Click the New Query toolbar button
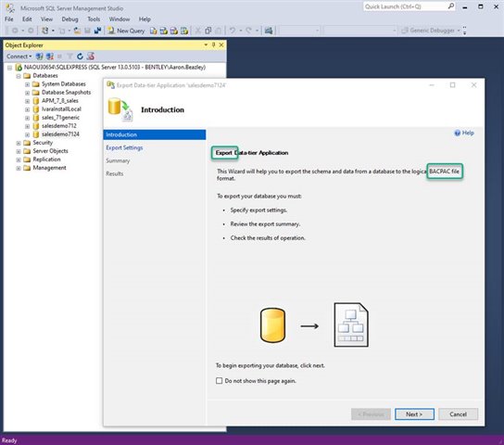The height and width of the screenshot is (445, 504). [x=126, y=31]
